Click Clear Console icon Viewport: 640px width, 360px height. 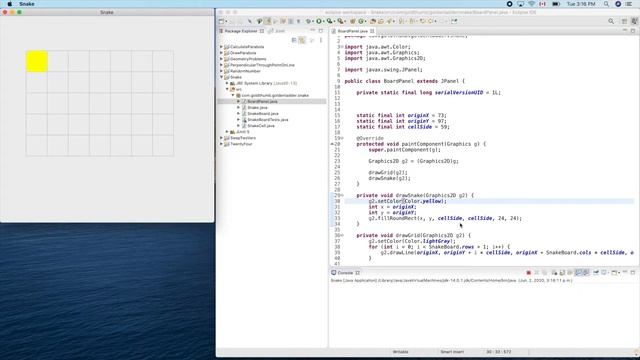pos(555,273)
